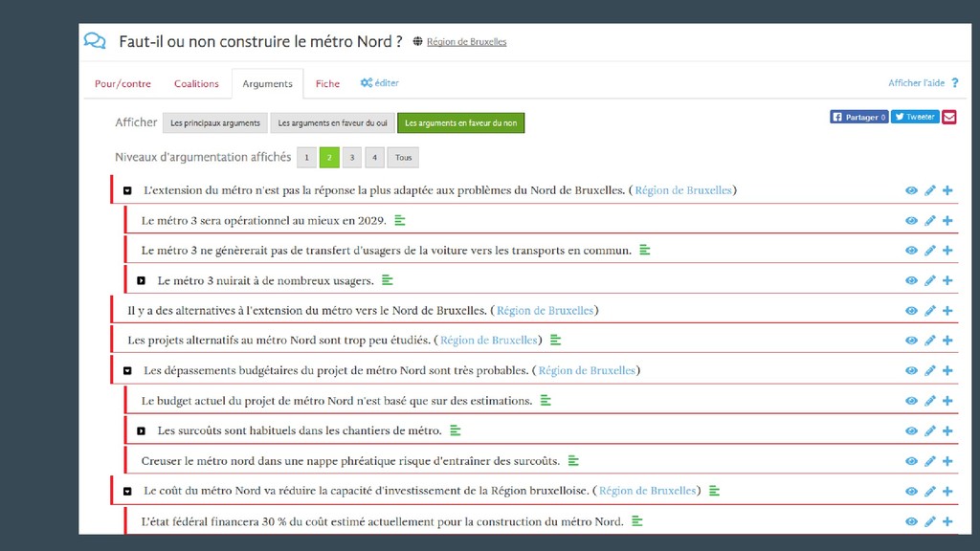Screen dimensions: 980x551
Task: Add sub-argument to 'Il y a des alternatives'
Action: tap(947, 311)
